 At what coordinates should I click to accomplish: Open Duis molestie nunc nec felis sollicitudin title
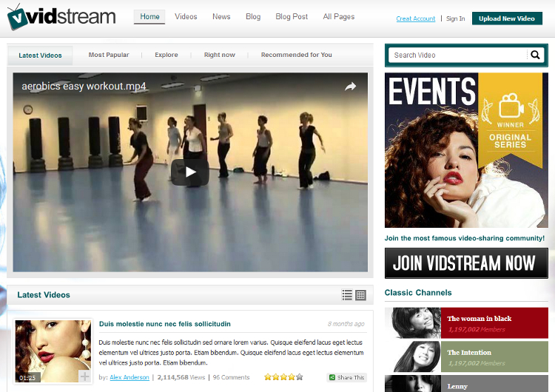[164, 324]
